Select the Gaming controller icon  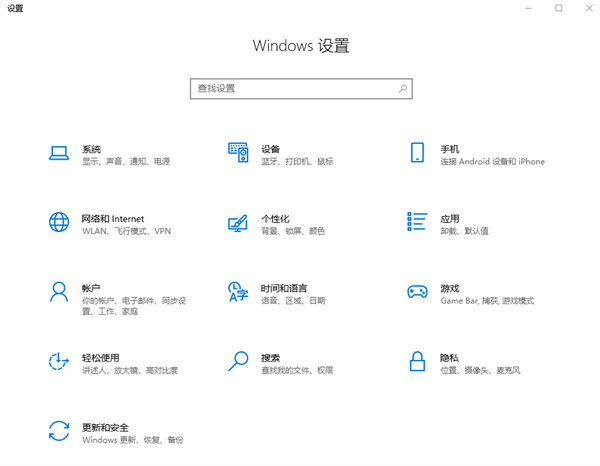coord(417,292)
